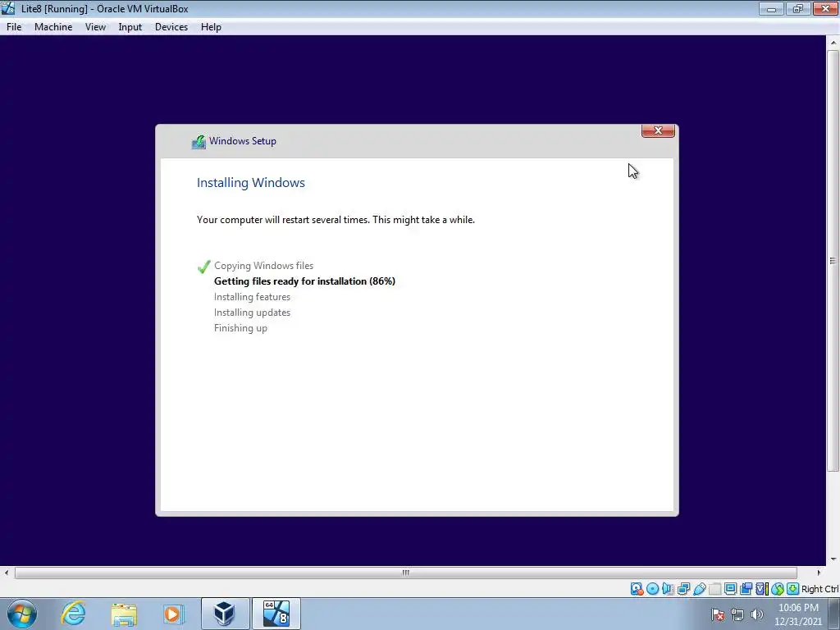Viewport: 840px width, 630px height.
Task: Open Windows Media Player from the taskbar
Action: (x=173, y=614)
